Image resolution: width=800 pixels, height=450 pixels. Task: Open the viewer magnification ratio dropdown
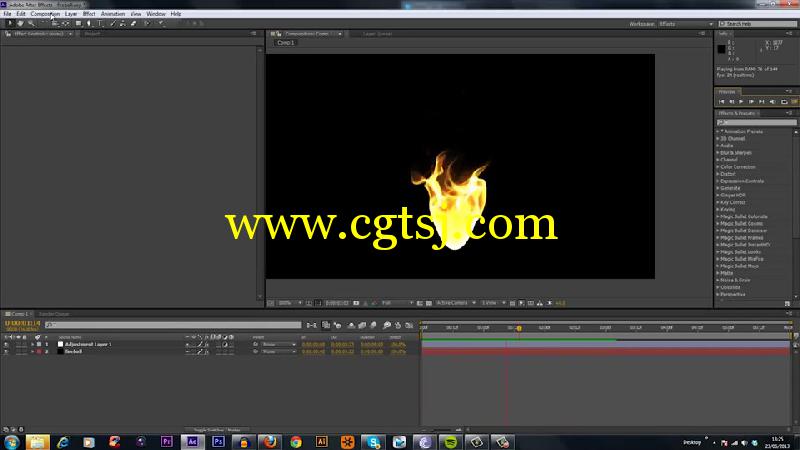[x=290, y=303]
